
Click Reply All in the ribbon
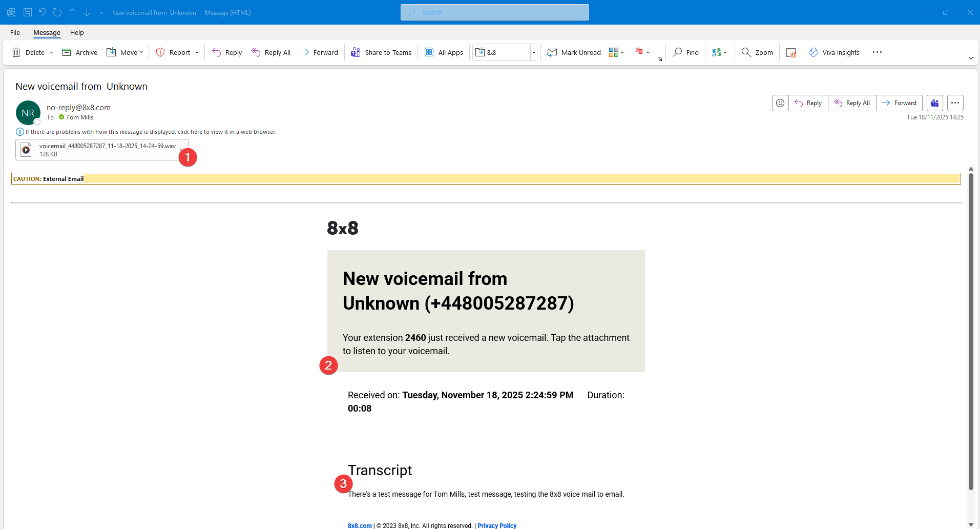[x=271, y=52]
